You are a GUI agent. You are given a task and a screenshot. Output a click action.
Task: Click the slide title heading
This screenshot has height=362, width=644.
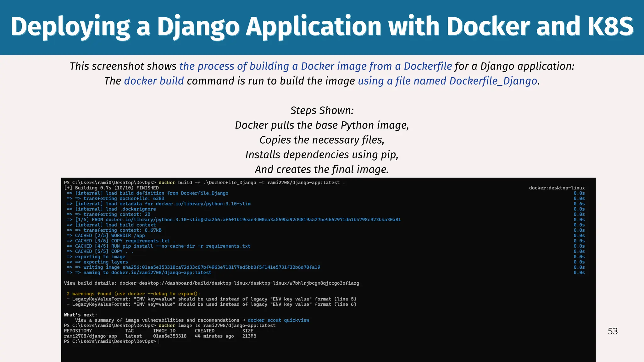tap(322, 27)
